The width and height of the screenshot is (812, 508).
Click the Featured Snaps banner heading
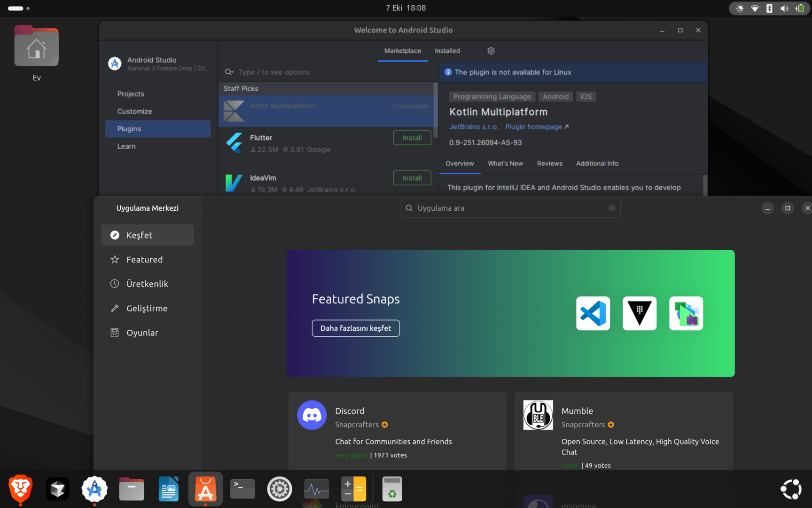356,299
